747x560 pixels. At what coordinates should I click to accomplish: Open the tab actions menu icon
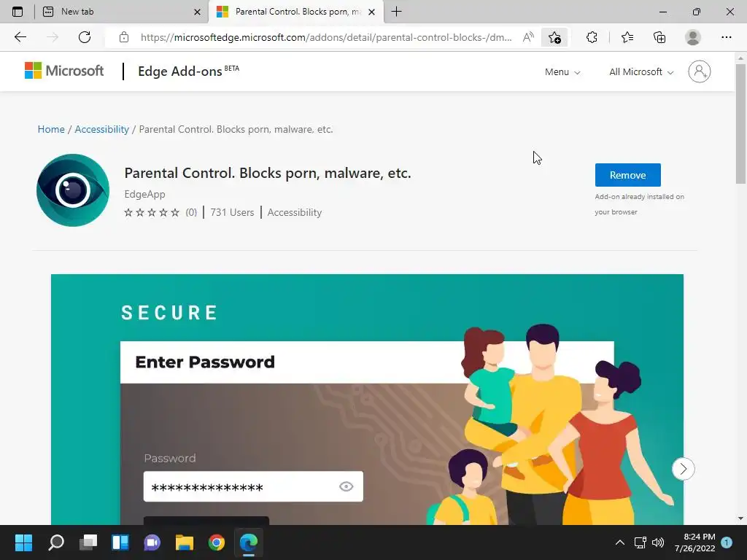pyautogui.click(x=18, y=12)
